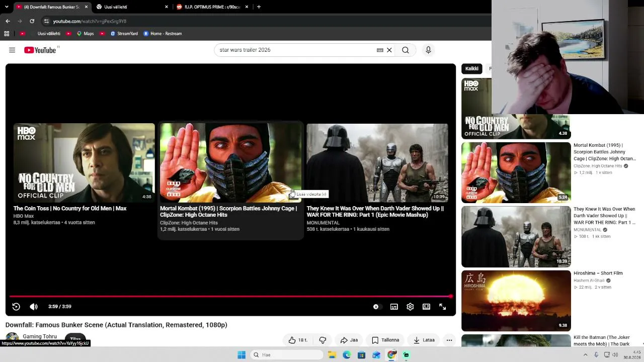644x362 pixels.
Task: Close the R.I.P. OPTIMUS PRIME tab
Action: pyautogui.click(x=247, y=7)
